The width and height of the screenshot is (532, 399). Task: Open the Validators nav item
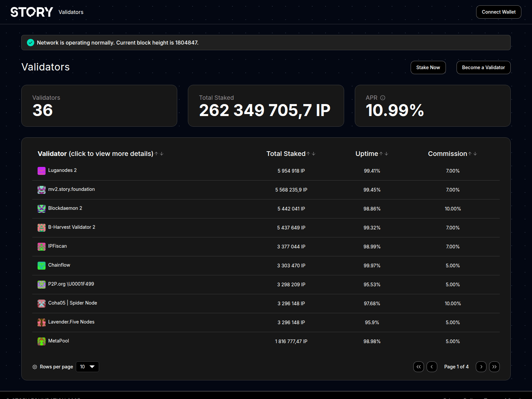71,12
